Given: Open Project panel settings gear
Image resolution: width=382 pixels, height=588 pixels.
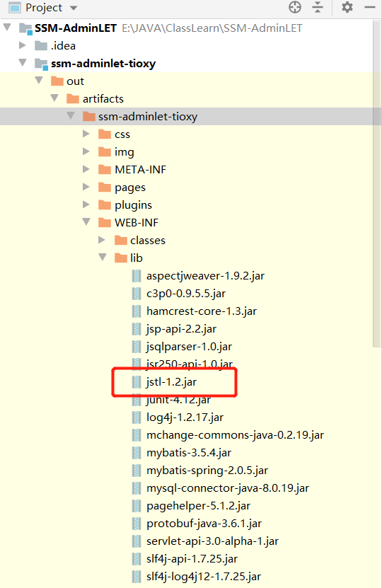Looking at the screenshot, I should pyautogui.click(x=347, y=7).
